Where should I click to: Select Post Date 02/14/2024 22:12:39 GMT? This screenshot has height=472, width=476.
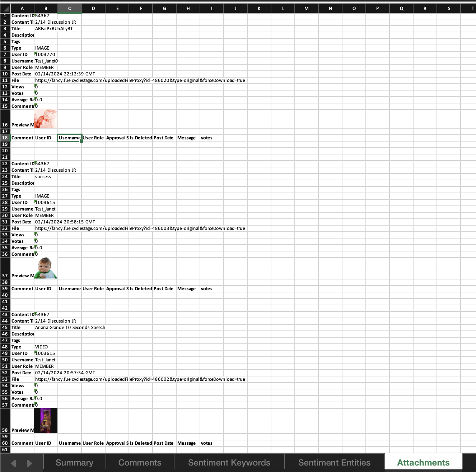65,74
